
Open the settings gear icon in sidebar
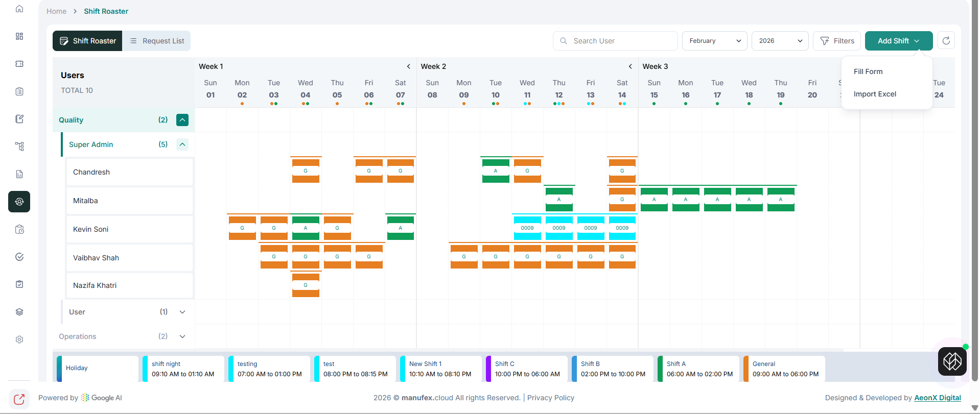[19, 339]
